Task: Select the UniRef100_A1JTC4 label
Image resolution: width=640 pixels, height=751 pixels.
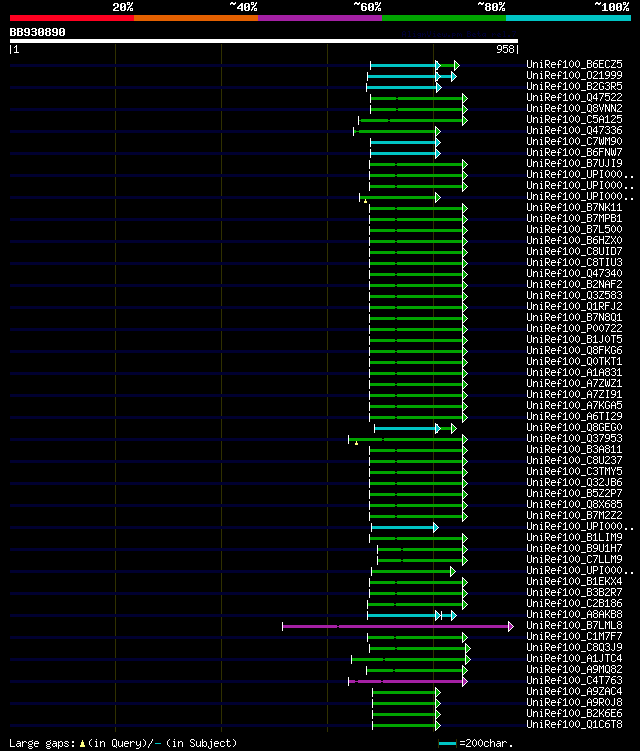Action: tap(574, 659)
